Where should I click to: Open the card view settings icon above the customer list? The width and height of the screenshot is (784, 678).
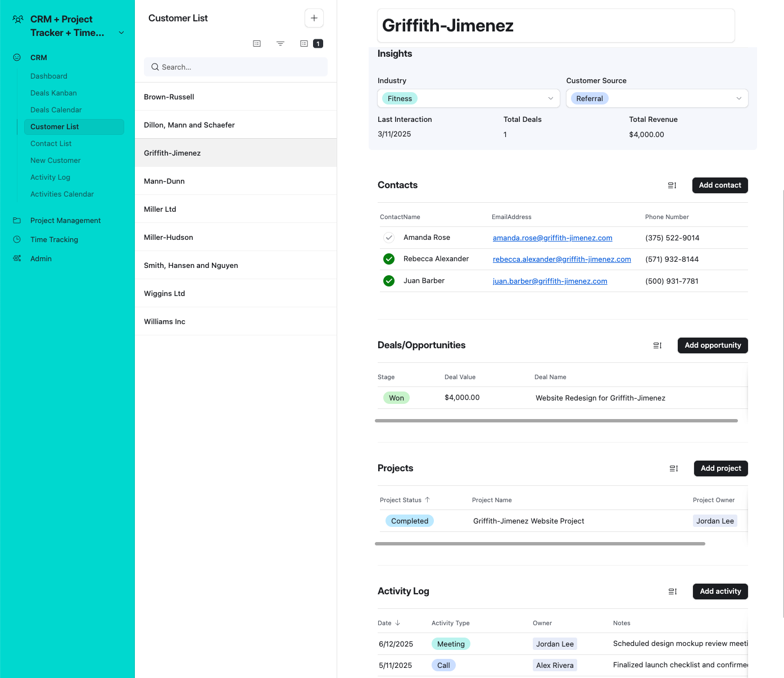tap(257, 43)
